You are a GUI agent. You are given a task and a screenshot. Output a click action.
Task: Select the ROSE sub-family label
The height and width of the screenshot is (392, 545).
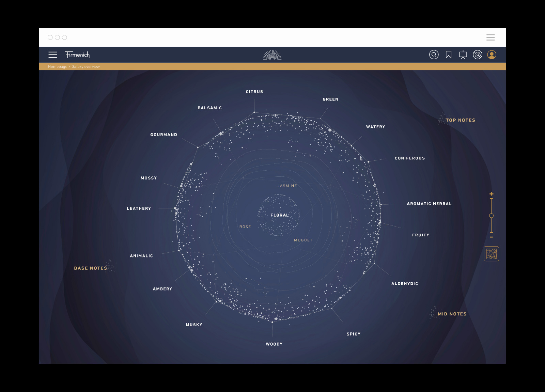pyautogui.click(x=245, y=227)
